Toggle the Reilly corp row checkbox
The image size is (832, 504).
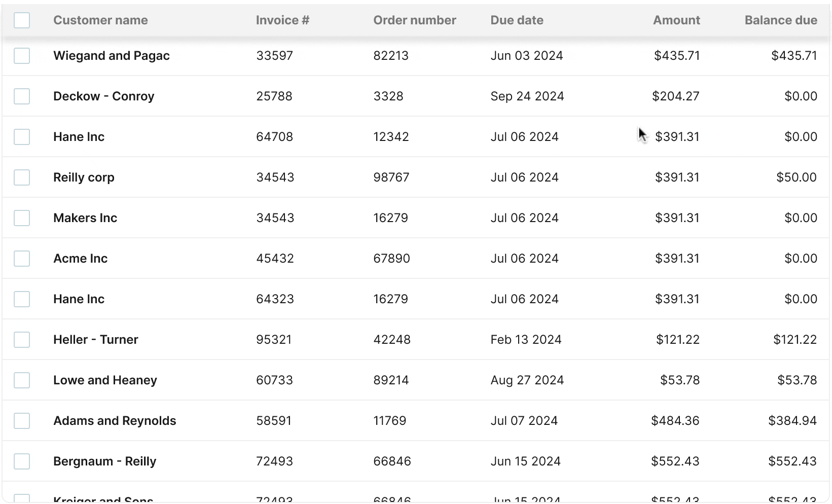(x=22, y=177)
